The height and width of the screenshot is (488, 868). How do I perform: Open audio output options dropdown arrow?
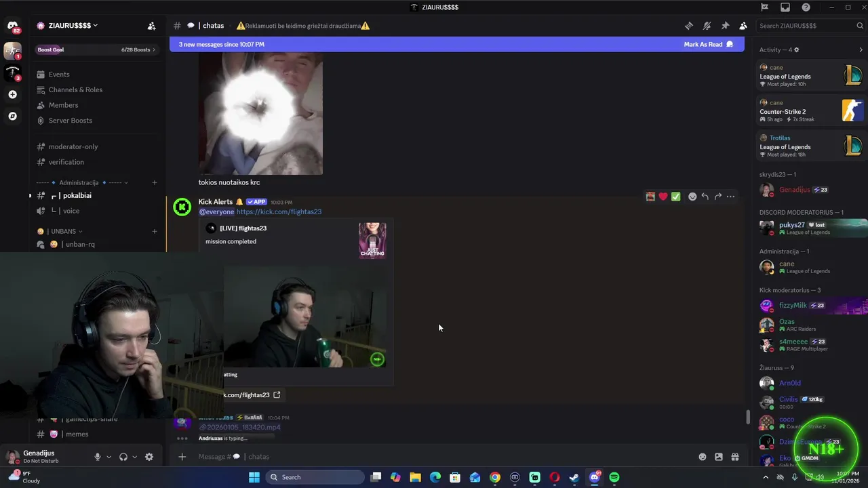[134, 457]
